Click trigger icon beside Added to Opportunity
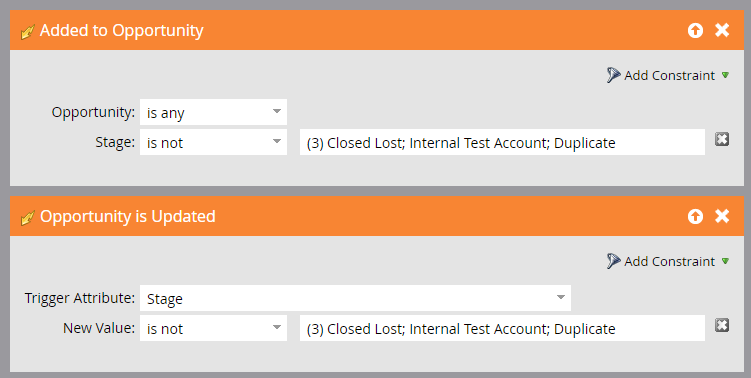 (x=28, y=33)
